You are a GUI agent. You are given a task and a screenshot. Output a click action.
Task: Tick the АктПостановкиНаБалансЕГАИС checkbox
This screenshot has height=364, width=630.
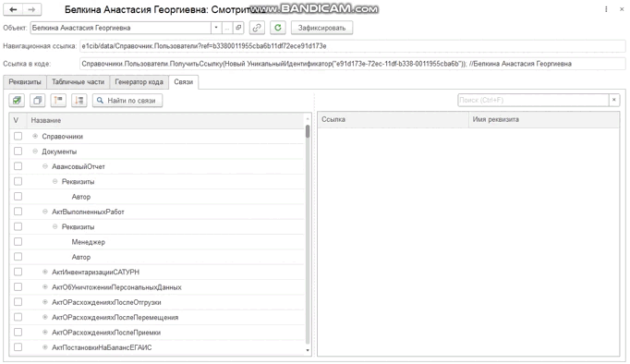[x=18, y=347]
